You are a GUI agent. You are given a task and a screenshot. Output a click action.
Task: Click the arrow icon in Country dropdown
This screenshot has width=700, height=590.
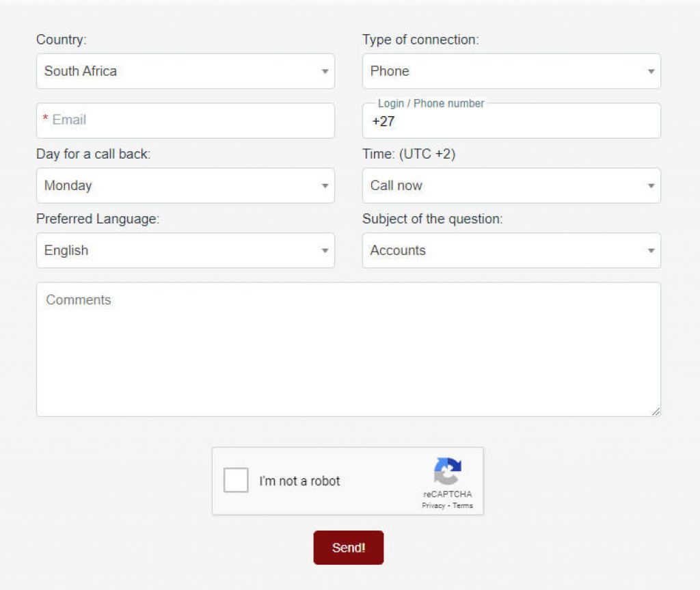(x=325, y=71)
